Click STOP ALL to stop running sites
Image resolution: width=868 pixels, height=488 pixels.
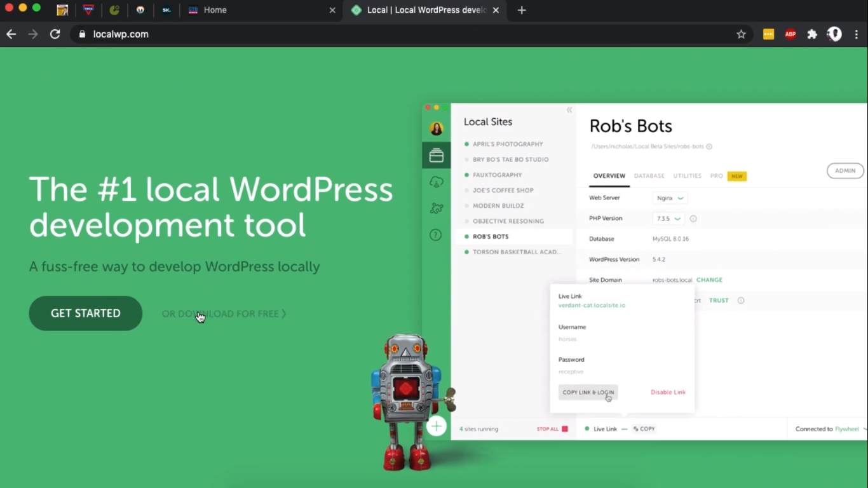(x=552, y=429)
